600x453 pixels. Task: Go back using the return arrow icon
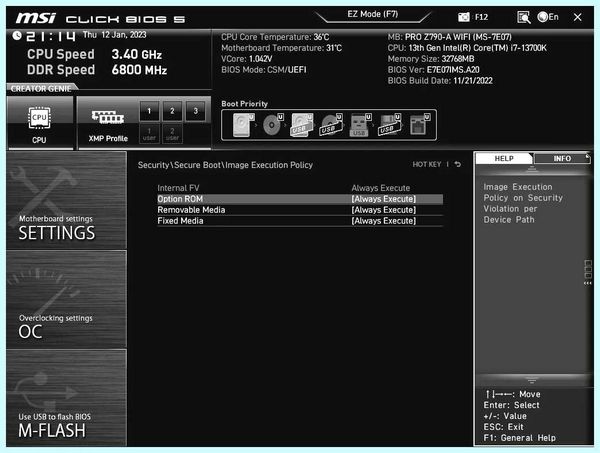click(x=458, y=164)
